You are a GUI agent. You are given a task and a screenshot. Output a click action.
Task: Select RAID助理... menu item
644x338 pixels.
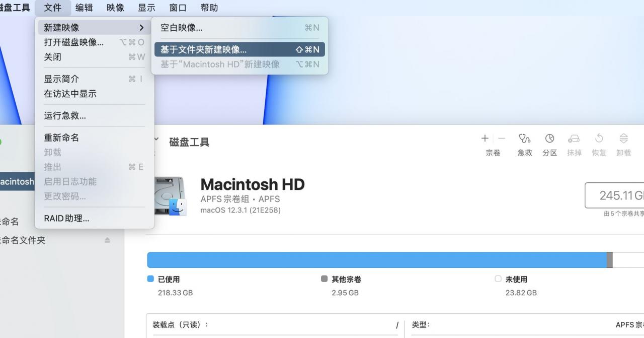coord(94,218)
